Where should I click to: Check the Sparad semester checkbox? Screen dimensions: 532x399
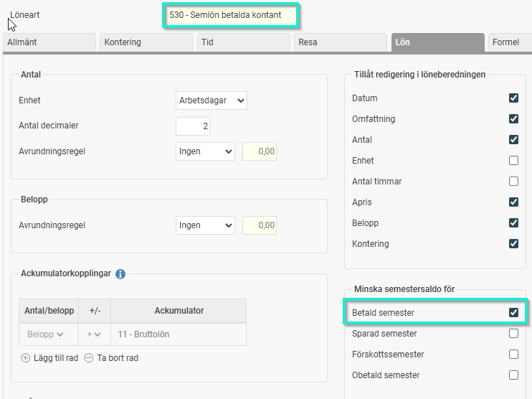[x=513, y=334]
